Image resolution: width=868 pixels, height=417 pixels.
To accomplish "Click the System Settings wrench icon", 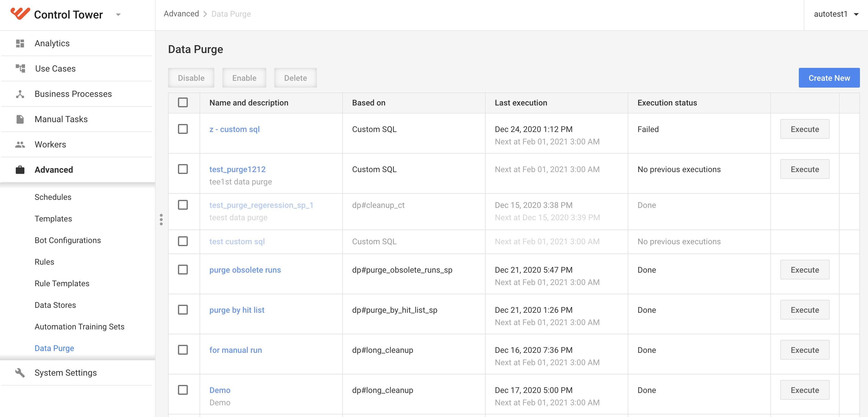I will click(x=20, y=373).
